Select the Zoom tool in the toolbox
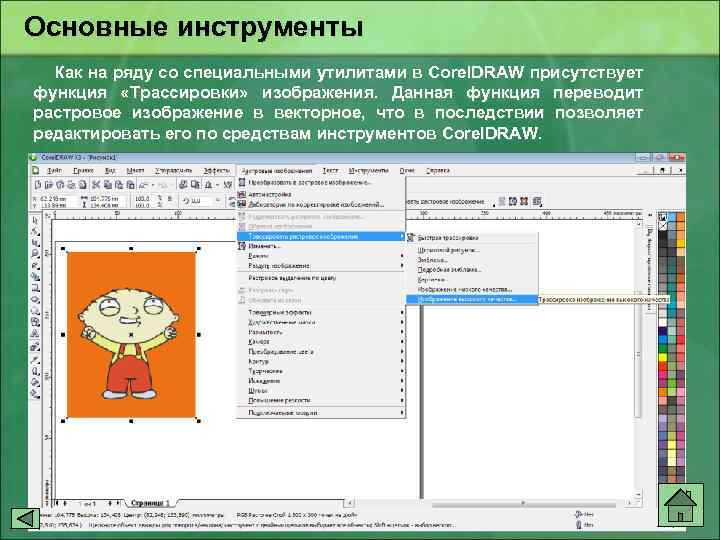The width and height of the screenshot is (720, 540). (35, 254)
